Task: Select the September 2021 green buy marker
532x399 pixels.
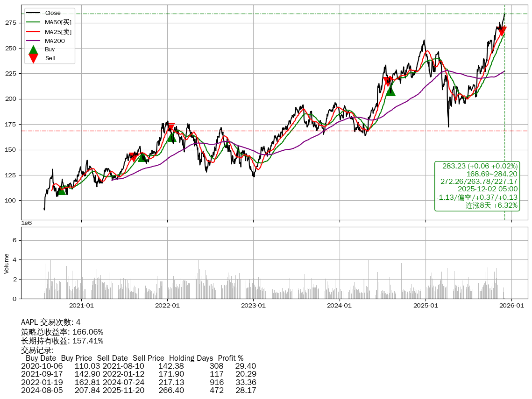Action: pos(143,157)
